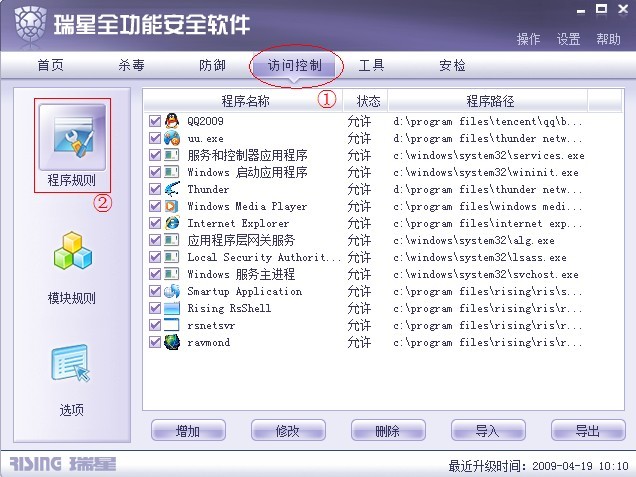
Task: Open the 工具 tools tab
Action: click(x=372, y=65)
